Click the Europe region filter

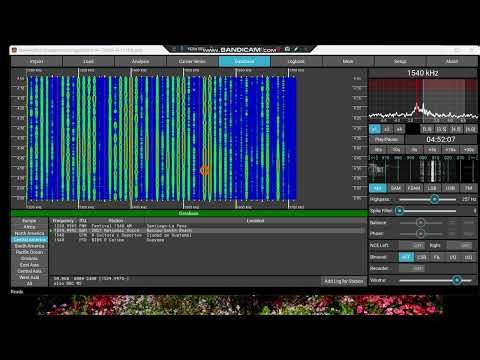[x=29, y=221]
